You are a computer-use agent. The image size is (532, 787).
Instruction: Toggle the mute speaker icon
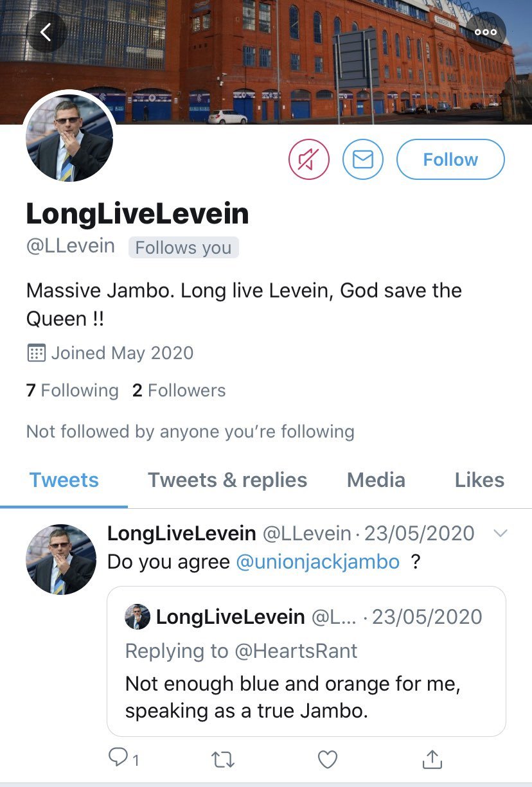click(x=309, y=159)
